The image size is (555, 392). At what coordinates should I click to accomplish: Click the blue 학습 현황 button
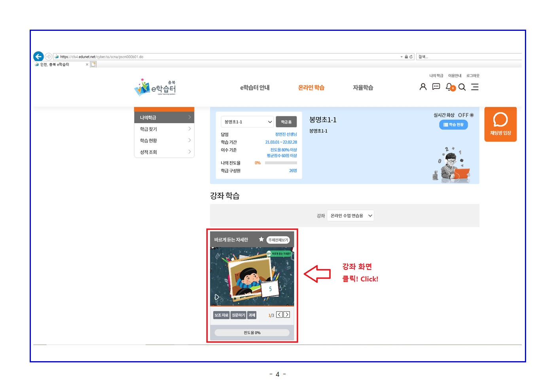point(453,124)
